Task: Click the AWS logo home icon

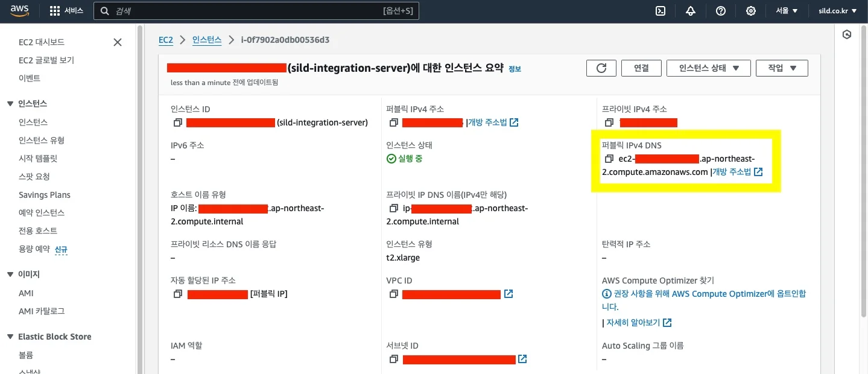Action: click(21, 11)
